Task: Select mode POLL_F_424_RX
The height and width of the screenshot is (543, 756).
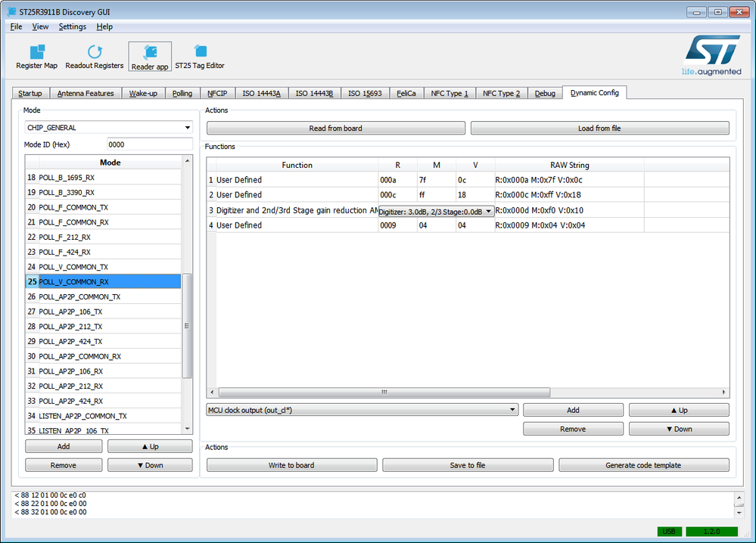Action: coord(103,253)
